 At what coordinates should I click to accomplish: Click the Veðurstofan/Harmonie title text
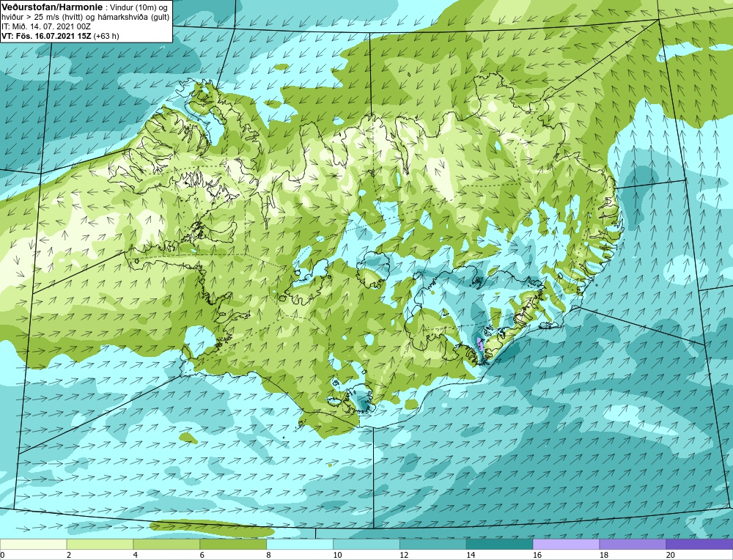[51, 7]
